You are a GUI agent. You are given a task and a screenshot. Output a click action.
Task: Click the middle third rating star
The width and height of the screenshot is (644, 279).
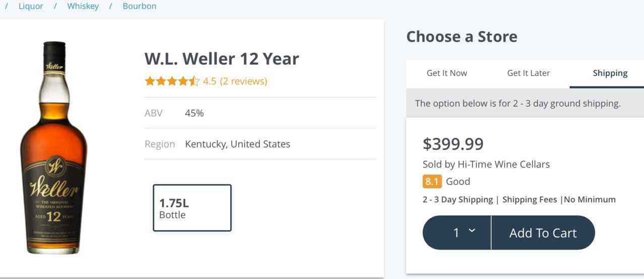172,81
